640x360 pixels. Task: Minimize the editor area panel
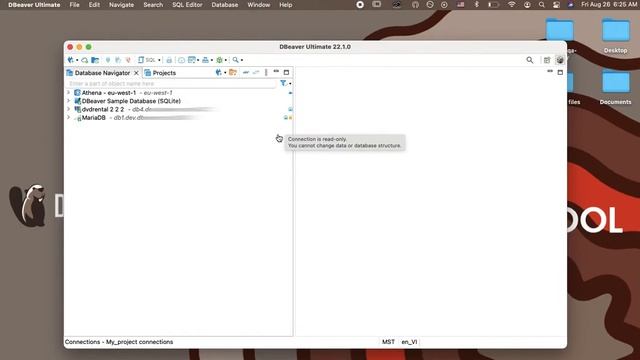tap(550, 71)
